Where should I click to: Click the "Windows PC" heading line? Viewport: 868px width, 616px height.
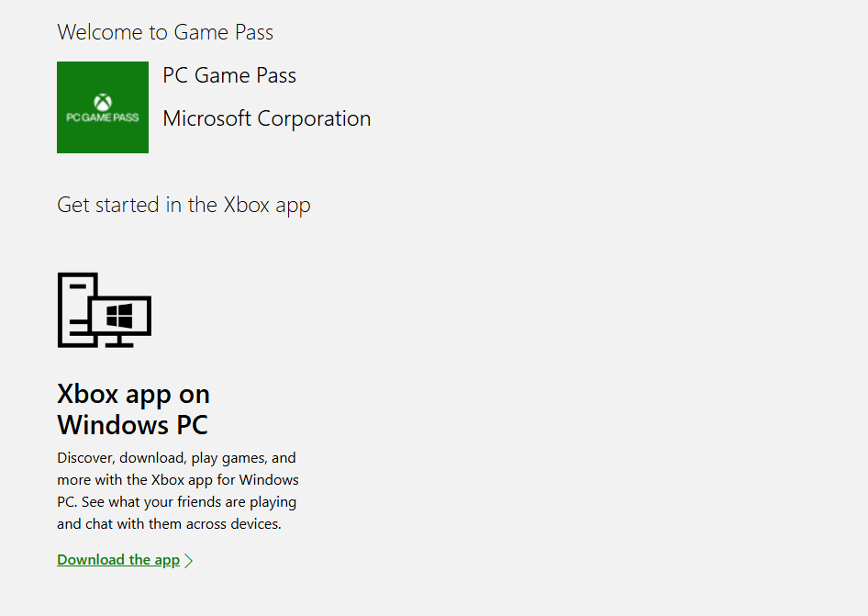(x=132, y=425)
